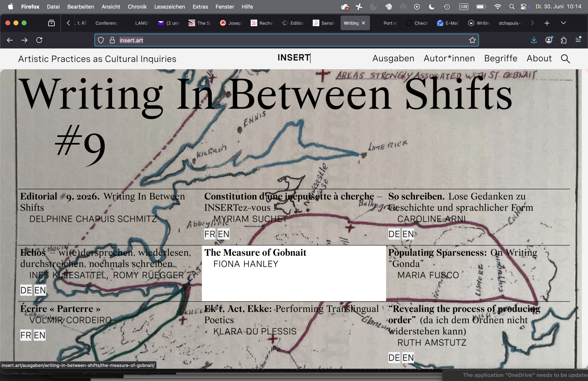Viewport: 588px width, 381px height.
Task: Open So schreiben by Caroline Arni
Action: 461,207
